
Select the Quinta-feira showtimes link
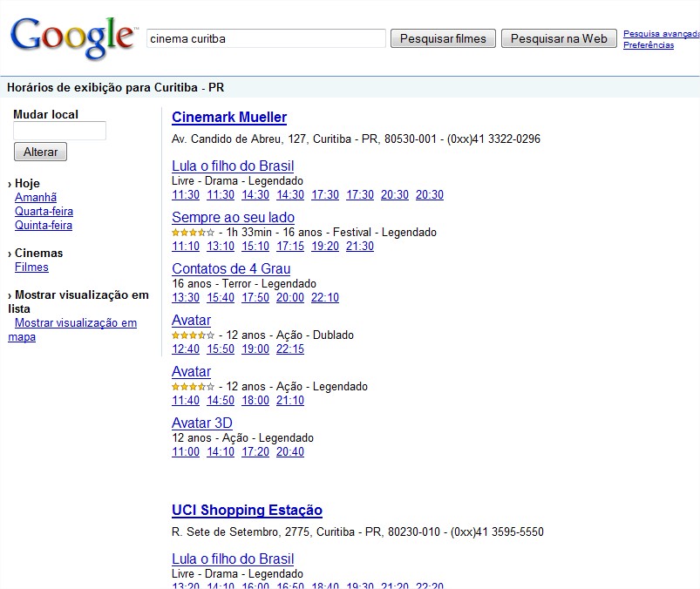click(44, 225)
